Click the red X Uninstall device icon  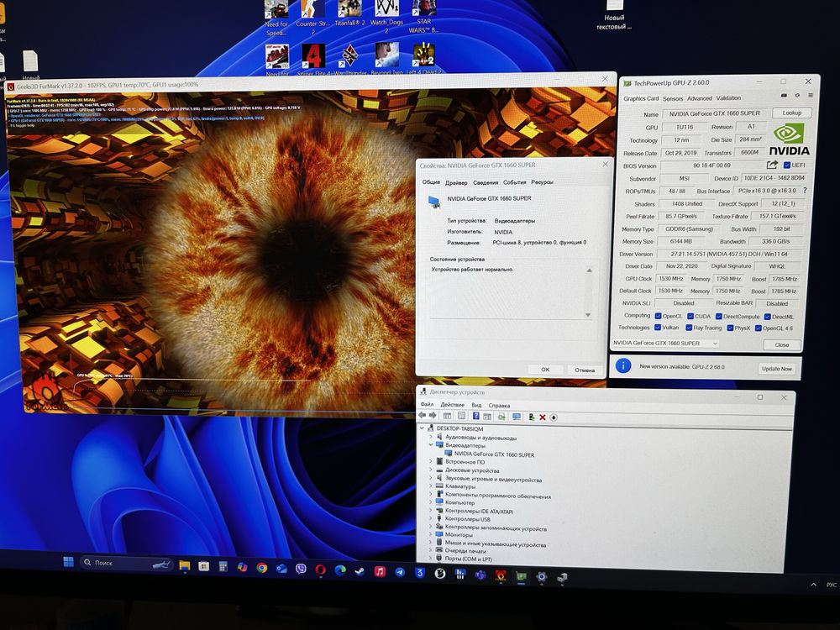click(542, 417)
